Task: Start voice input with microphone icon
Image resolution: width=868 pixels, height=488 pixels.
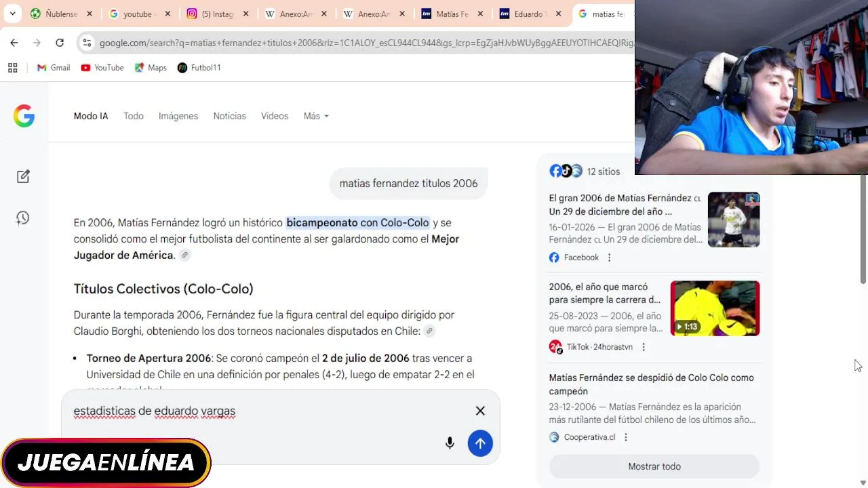Action: [x=450, y=443]
